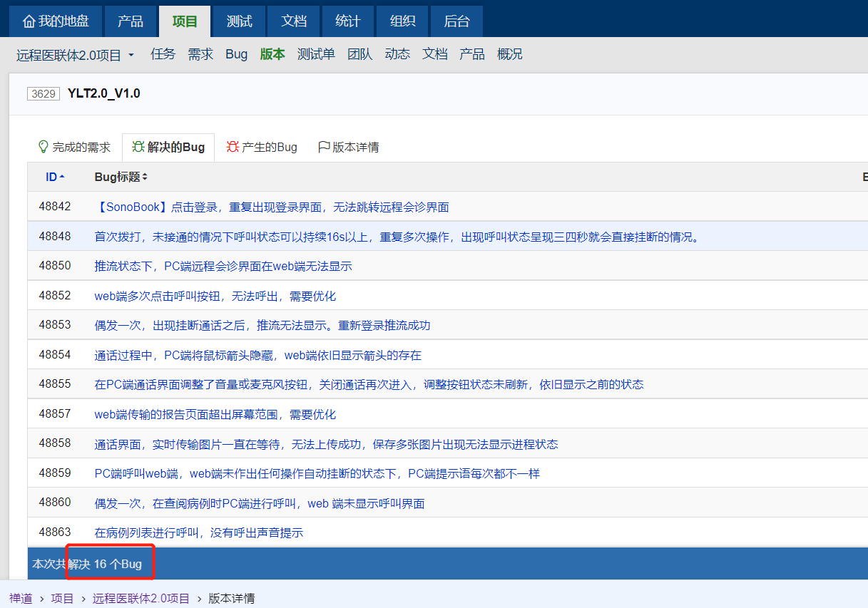Click the lightbulb icon for 完成的需求
The width and height of the screenshot is (868, 608).
(43, 147)
